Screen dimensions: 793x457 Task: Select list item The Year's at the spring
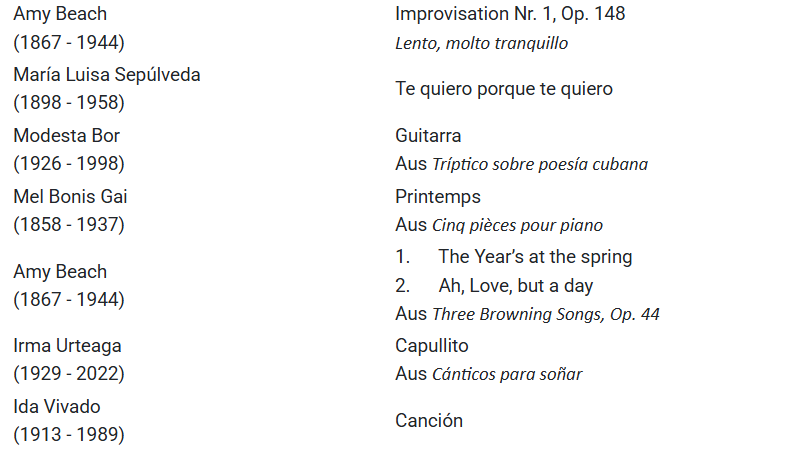point(535,257)
